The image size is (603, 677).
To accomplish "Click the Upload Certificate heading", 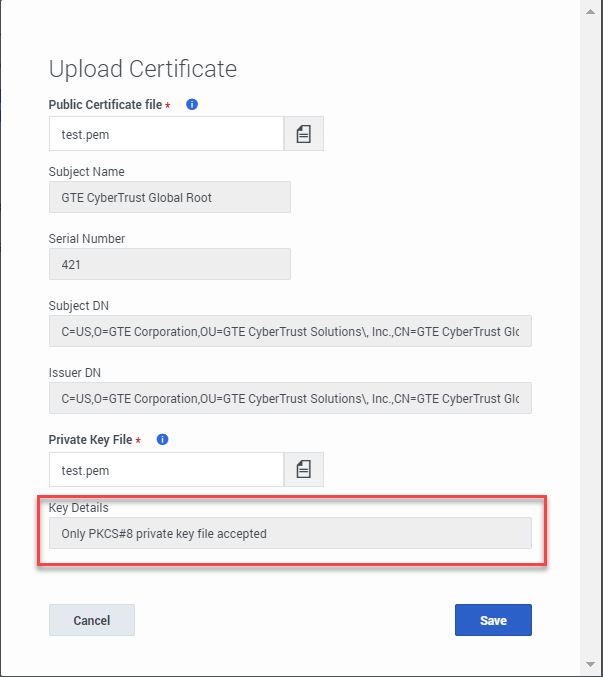I will (143, 69).
